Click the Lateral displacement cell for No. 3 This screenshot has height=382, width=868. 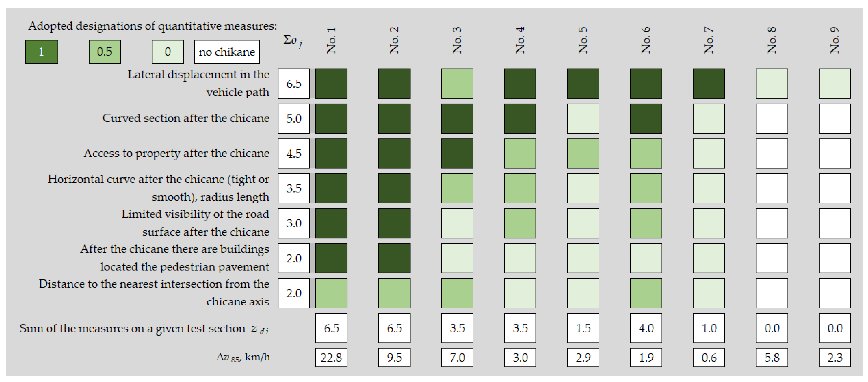457,84
